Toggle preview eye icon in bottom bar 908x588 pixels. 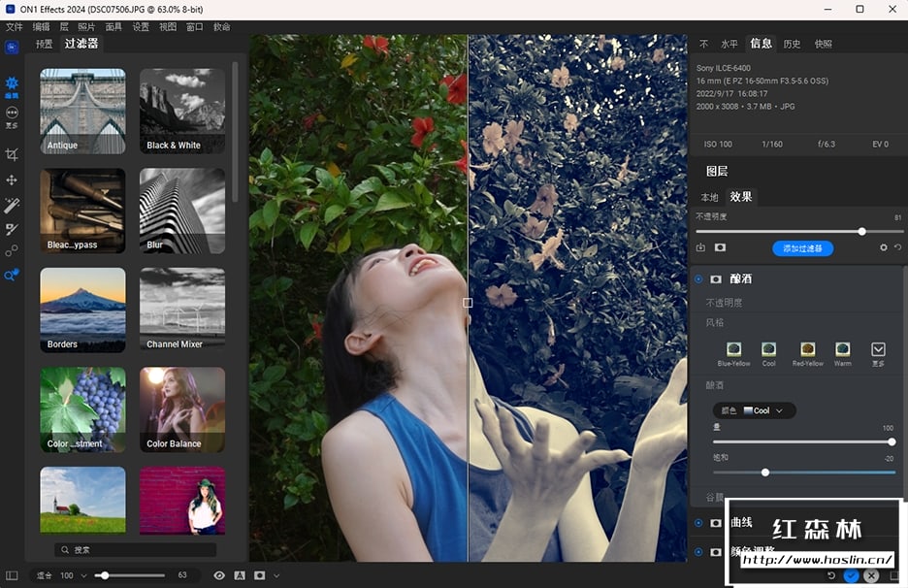coord(219,575)
